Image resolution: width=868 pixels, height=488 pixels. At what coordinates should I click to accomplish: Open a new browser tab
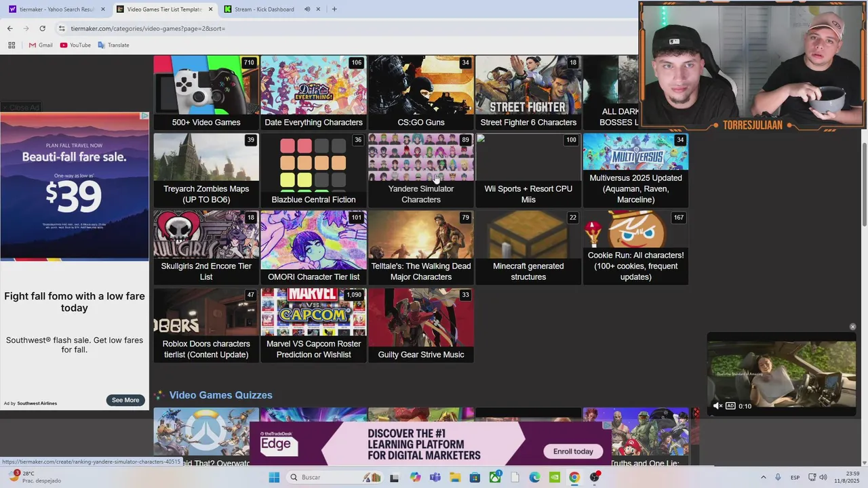[334, 9]
